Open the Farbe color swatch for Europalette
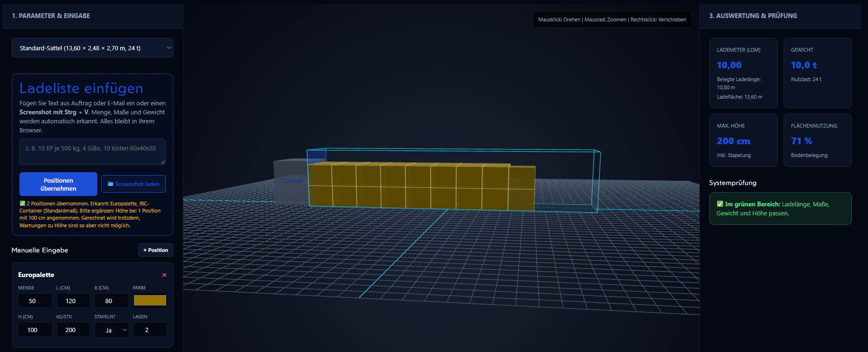The image size is (868, 352). [150, 300]
